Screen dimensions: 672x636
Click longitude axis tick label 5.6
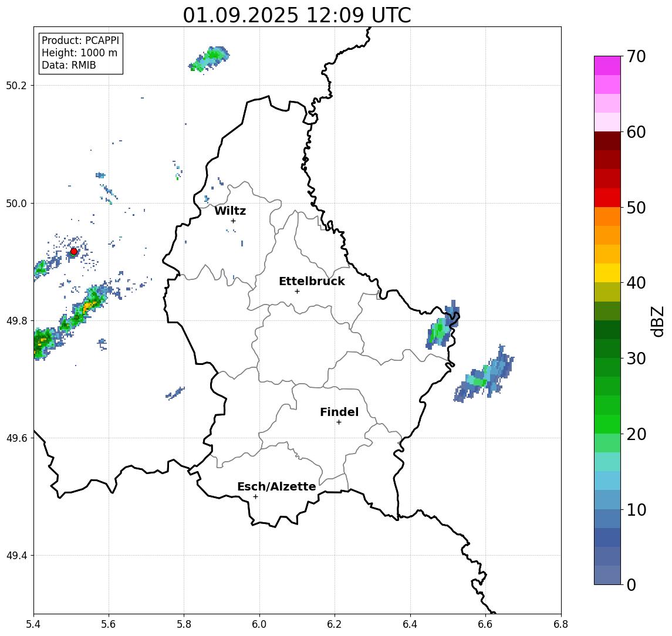(109, 624)
